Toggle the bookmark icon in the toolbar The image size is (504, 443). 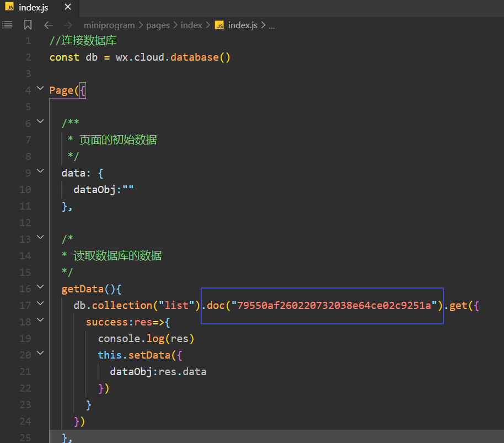[x=28, y=25]
